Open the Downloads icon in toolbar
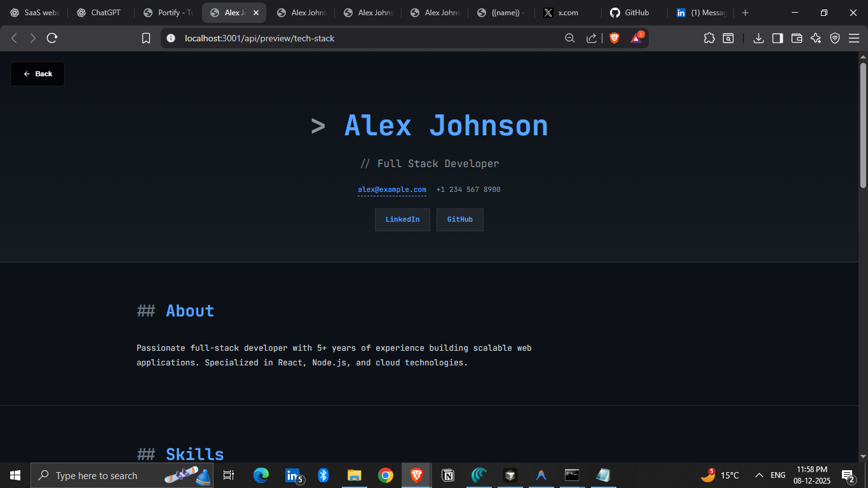 pos(758,38)
